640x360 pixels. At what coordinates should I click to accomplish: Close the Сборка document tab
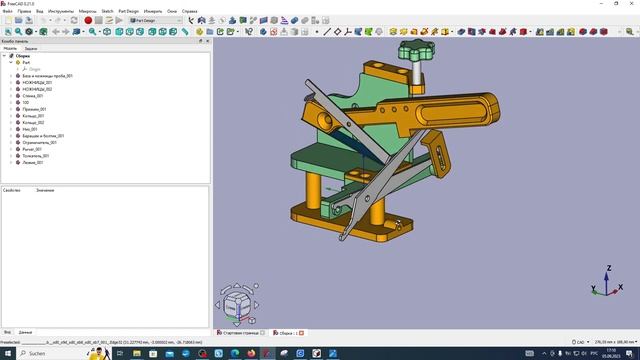tap(302, 333)
